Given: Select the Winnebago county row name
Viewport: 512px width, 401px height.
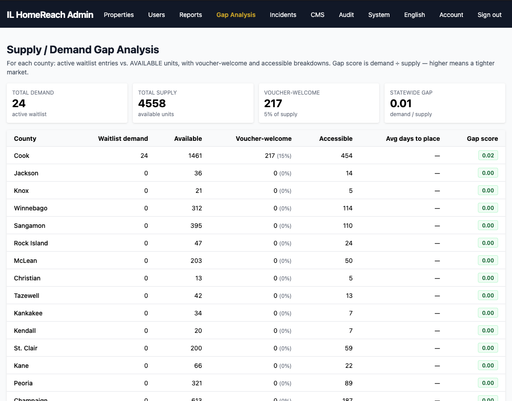Looking at the screenshot, I should [x=31, y=208].
